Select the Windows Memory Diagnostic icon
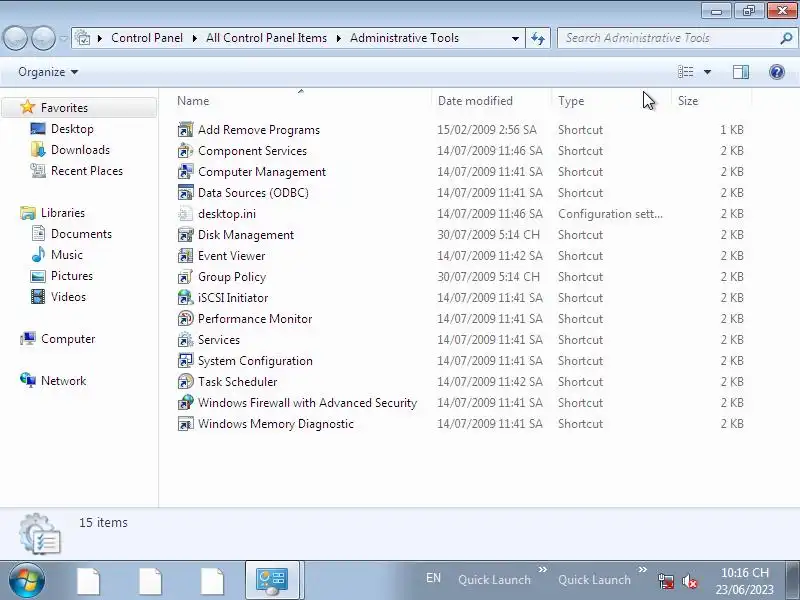 (x=185, y=423)
